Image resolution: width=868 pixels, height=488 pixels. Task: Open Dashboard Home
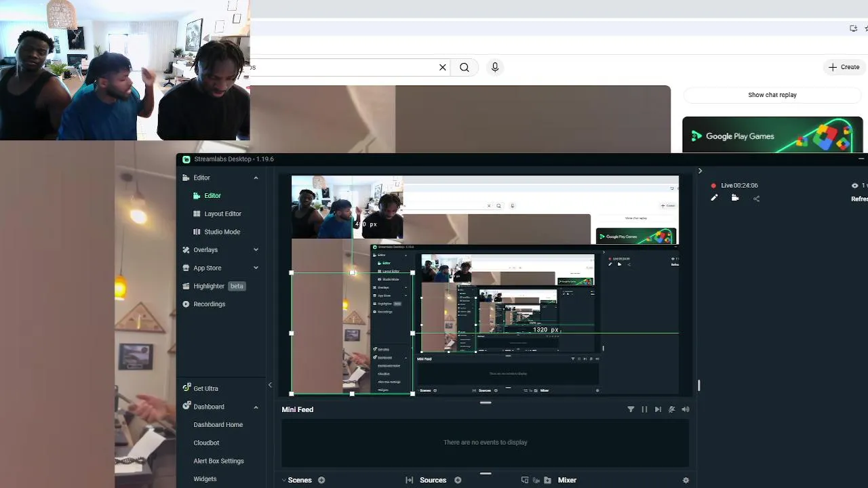click(x=218, y=425)
